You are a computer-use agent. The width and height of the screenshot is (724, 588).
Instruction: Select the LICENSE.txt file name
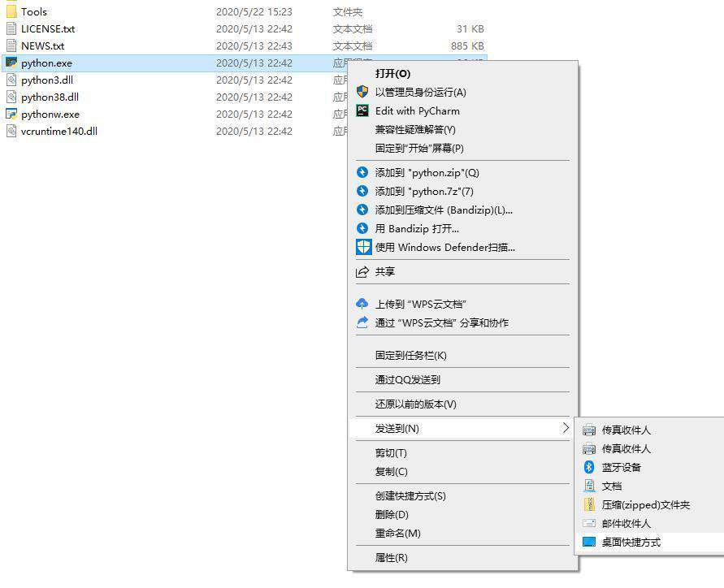pos(48,28)
